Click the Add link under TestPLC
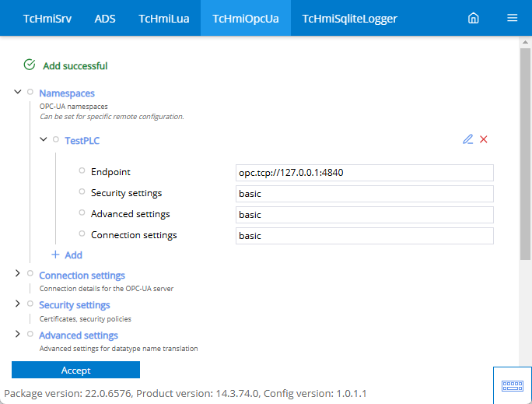Screen dimensions: 532x404 (74, 255)
